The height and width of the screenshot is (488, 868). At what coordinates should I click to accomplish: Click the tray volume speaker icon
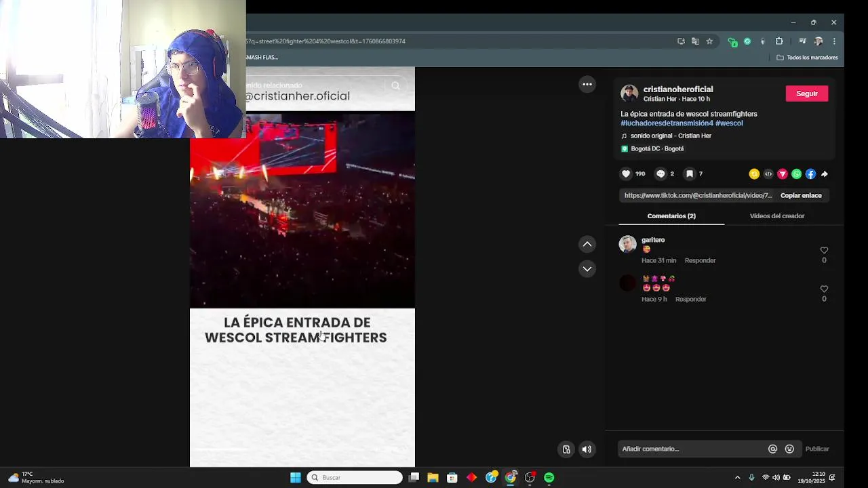(776, 478)
